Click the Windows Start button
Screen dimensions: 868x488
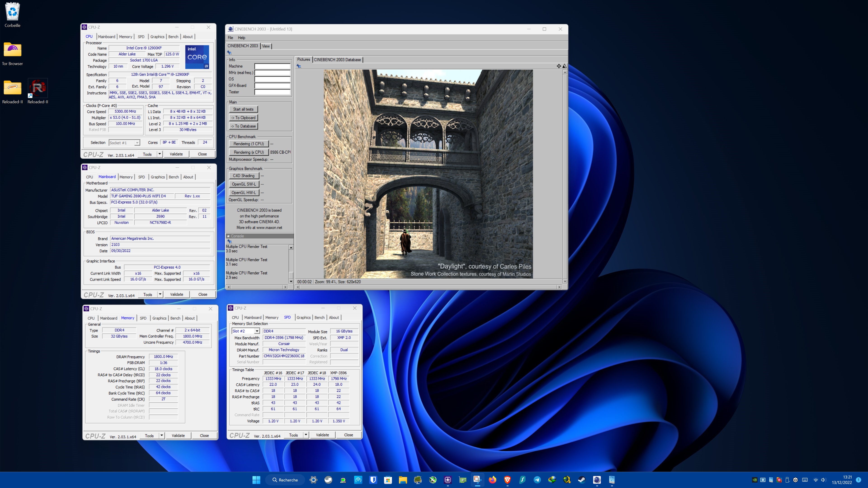pos(256,480)
